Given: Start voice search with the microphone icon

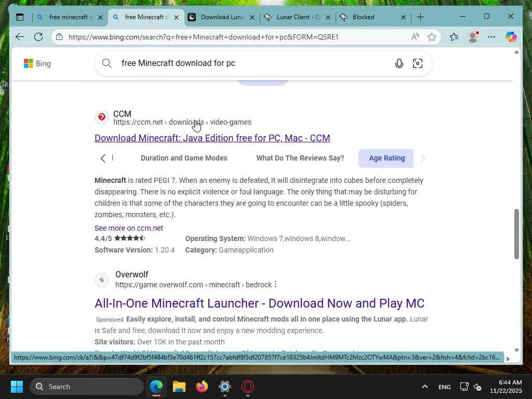Looking at the screenshot, I should (399, 63).
